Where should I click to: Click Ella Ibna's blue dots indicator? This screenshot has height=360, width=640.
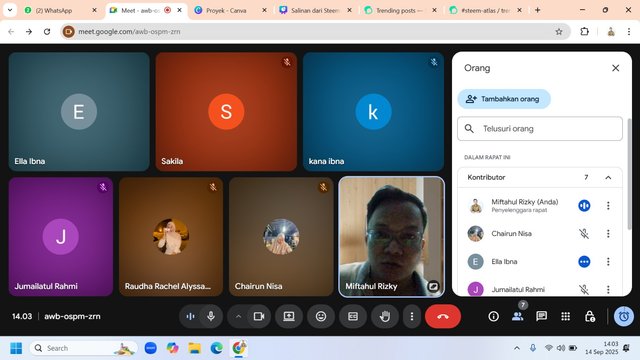tap(584, 262)
